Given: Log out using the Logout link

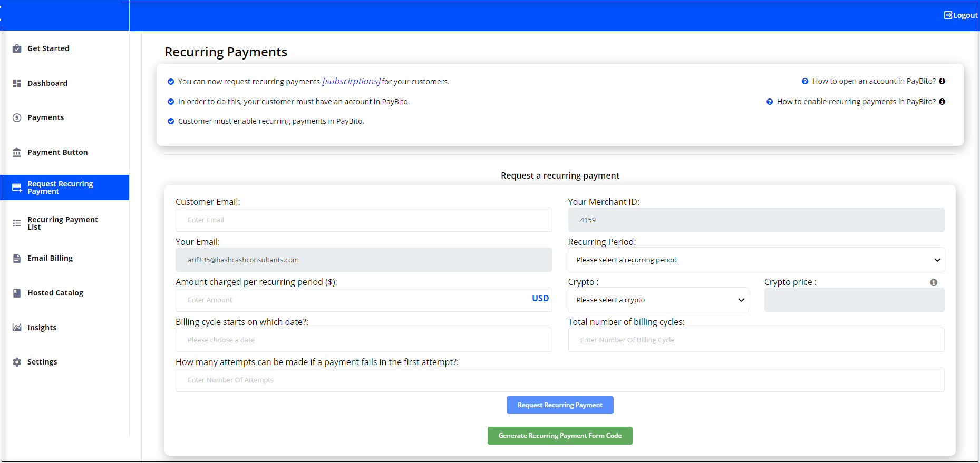Looking at the screenshot, I should point(960,15).
